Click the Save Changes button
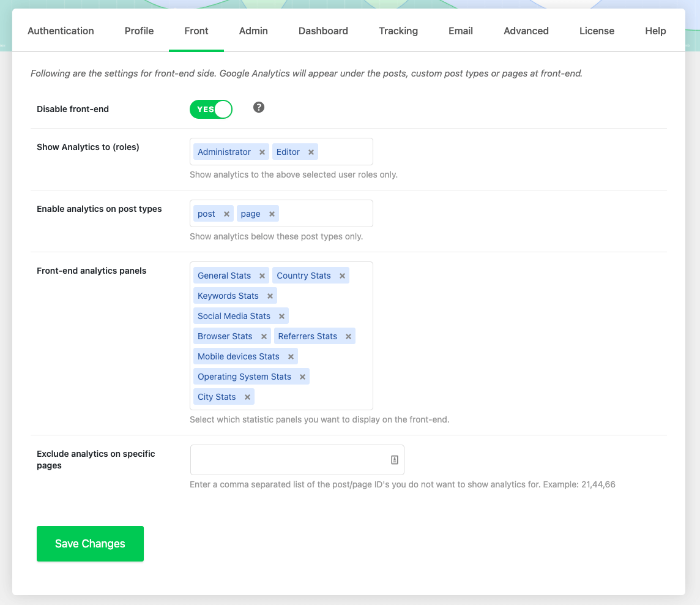Image resolution: width=700 pixels, height=605 pixels. point(90,544)
